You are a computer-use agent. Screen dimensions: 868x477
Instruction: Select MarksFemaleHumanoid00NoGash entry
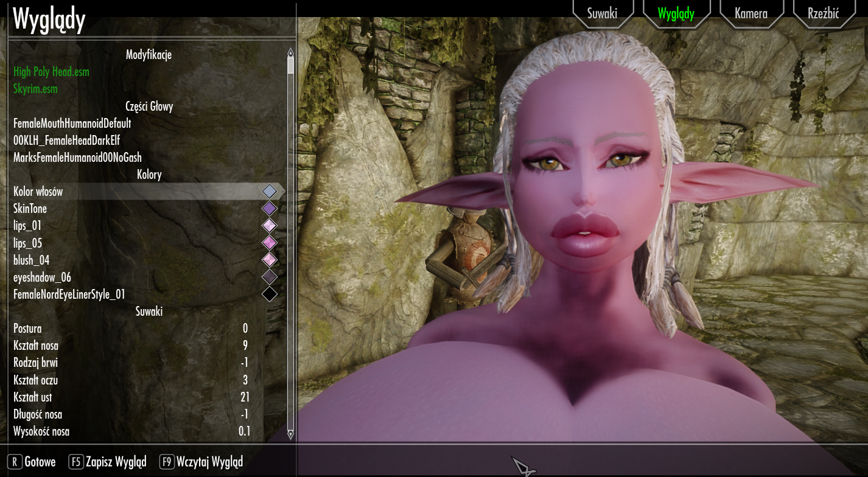point(77,158)
